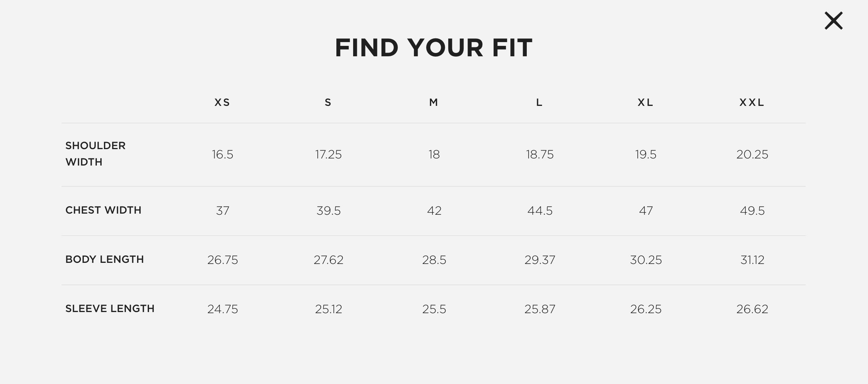
Task: Click the XS shoulder width value 16.5
Action: [x=222, y=154]
